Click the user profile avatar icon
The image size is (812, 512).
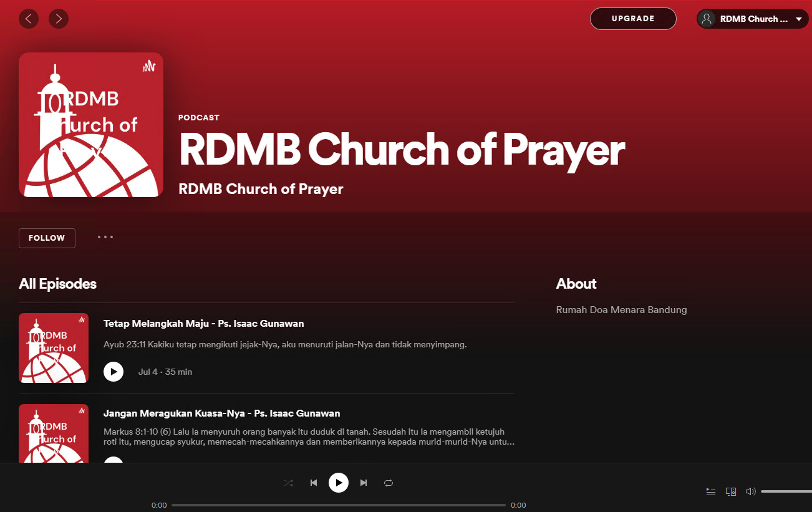point(707,19)
